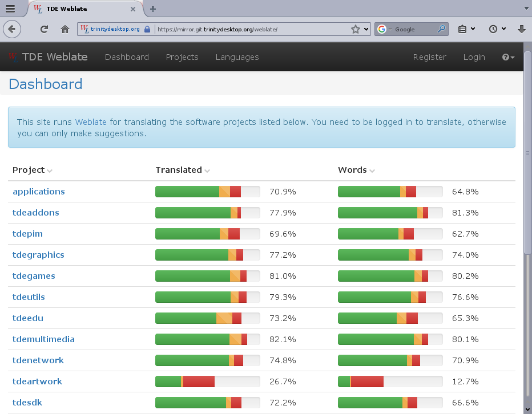Click the trinitydesktop.org site identity favicon
The image size is (532, 414).
click(84, 29)
